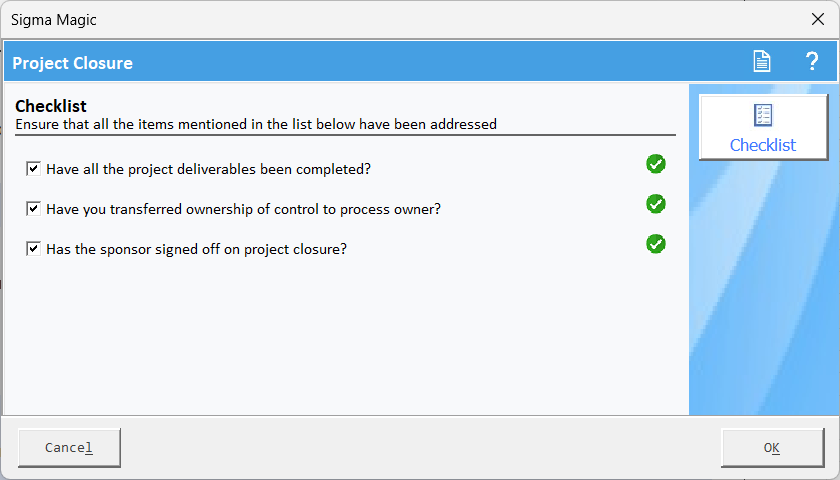This screenshot has width=840, height=480.
Task: Toggle the transferred ownership of control checkbox
Action: 33,208
